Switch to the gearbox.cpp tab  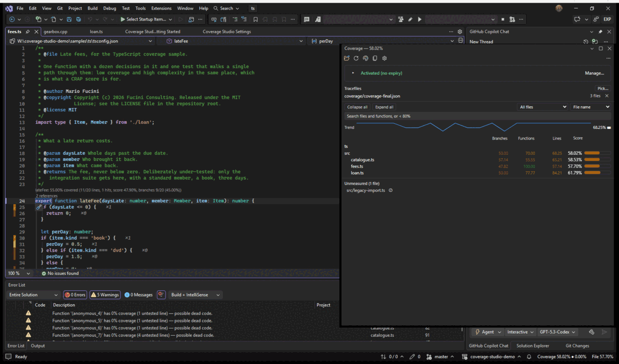click(56, 31)
